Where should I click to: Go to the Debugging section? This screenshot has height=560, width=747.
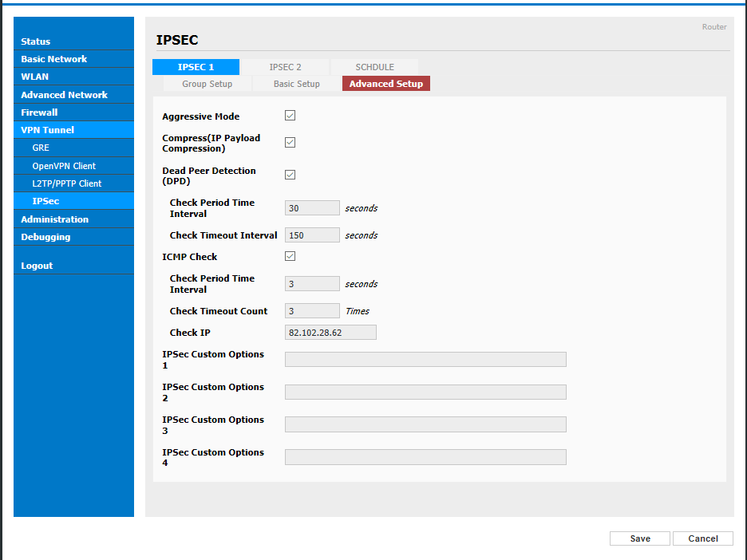coord(74,237)
